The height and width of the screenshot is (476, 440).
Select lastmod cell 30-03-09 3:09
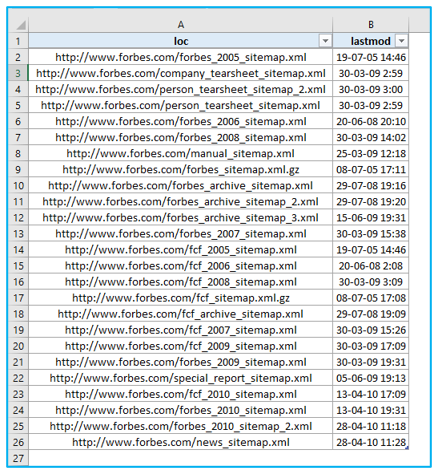pos(371,282)
